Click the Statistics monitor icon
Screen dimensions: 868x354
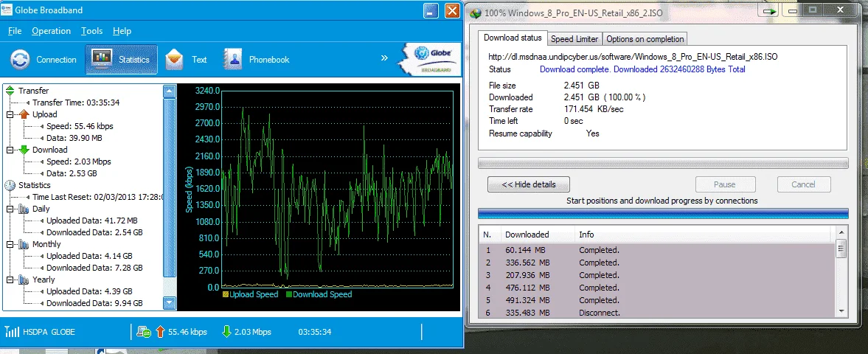coord(101,58)
